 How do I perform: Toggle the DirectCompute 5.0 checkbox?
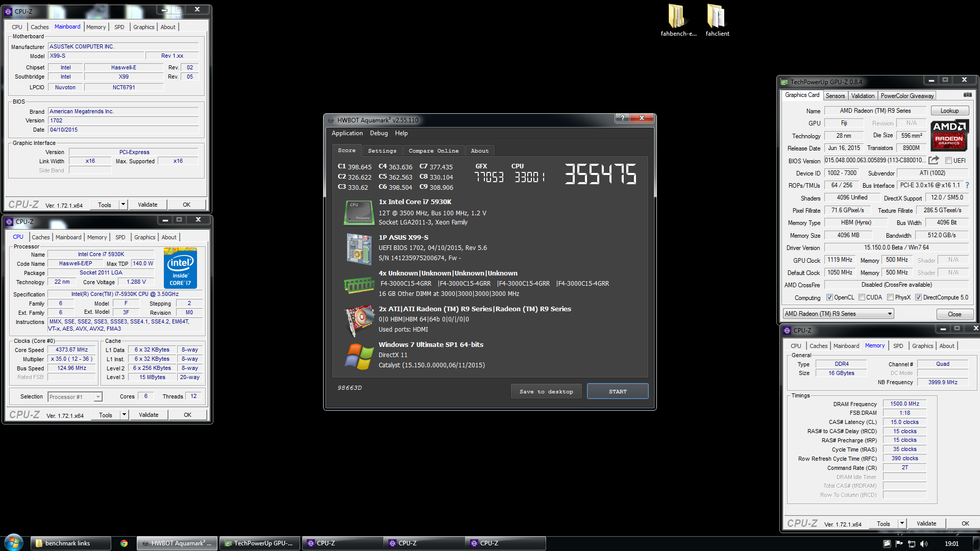(918, 297)
